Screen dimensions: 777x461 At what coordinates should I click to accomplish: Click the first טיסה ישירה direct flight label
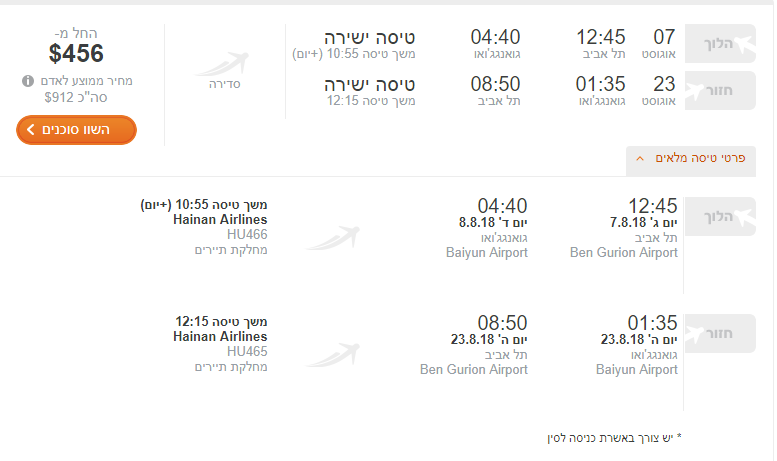click(x=370, y=37)
